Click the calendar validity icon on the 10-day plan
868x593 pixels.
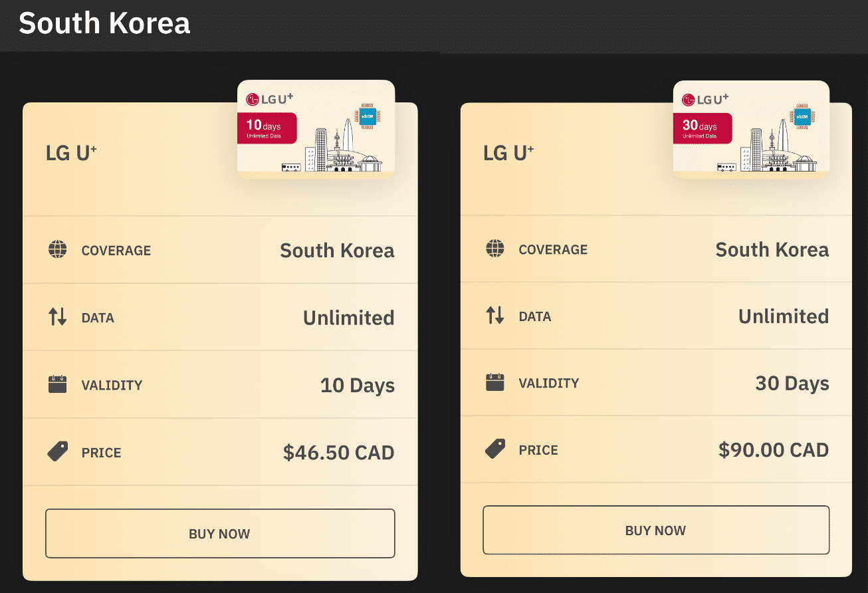point(58,384)
